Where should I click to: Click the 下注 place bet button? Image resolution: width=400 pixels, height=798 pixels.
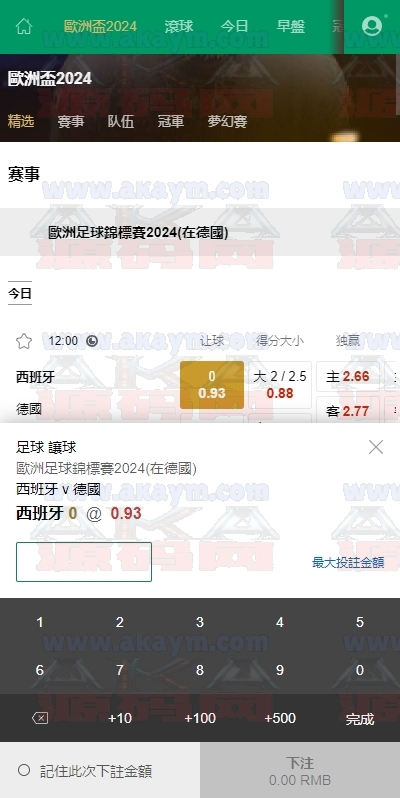pos(300,770)
